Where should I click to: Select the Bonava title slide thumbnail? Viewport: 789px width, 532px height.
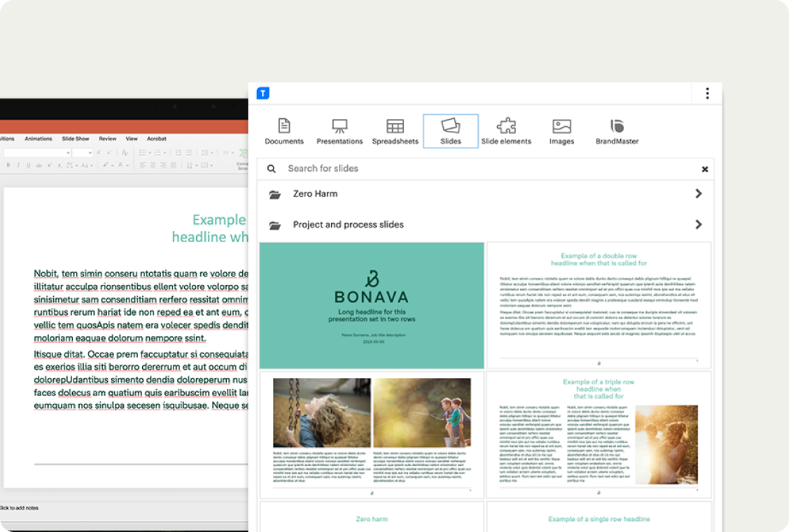pyautogui.click(x=371, y=304)
